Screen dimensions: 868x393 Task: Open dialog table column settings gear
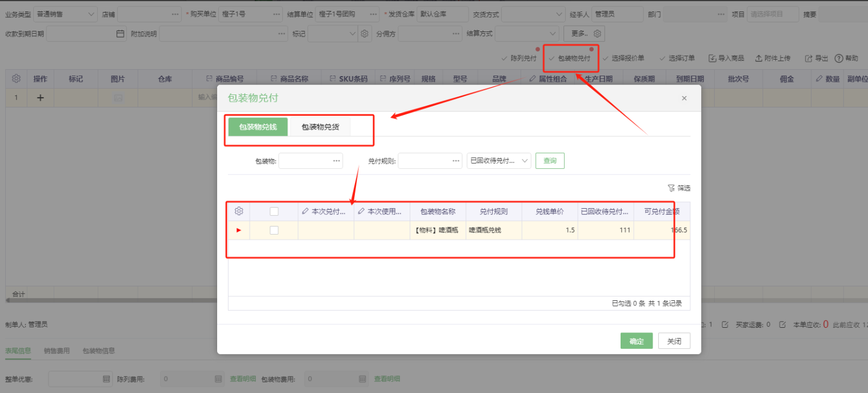(239, 211)
